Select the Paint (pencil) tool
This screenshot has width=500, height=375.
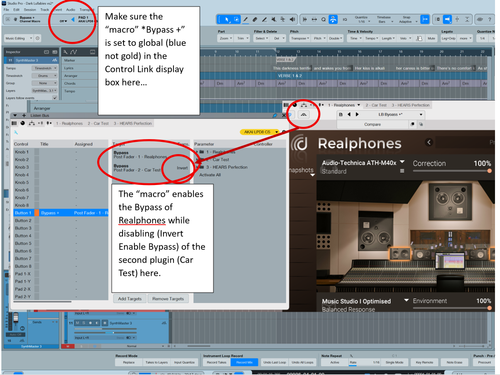tap(245, 20)
